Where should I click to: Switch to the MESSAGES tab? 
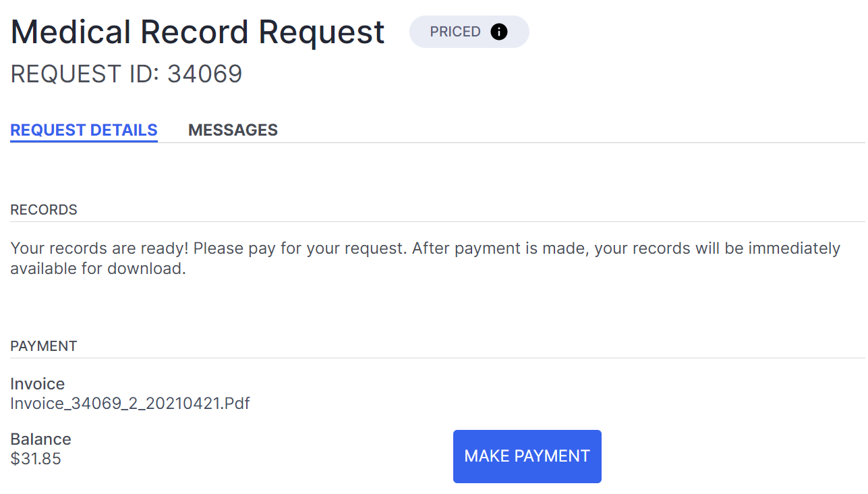pyautogui.click(x=233, y=130)
